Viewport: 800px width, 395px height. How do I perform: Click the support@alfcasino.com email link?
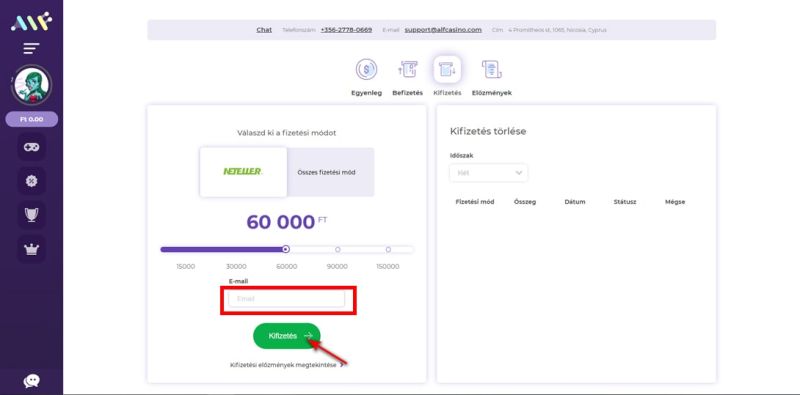pos(443,30)
